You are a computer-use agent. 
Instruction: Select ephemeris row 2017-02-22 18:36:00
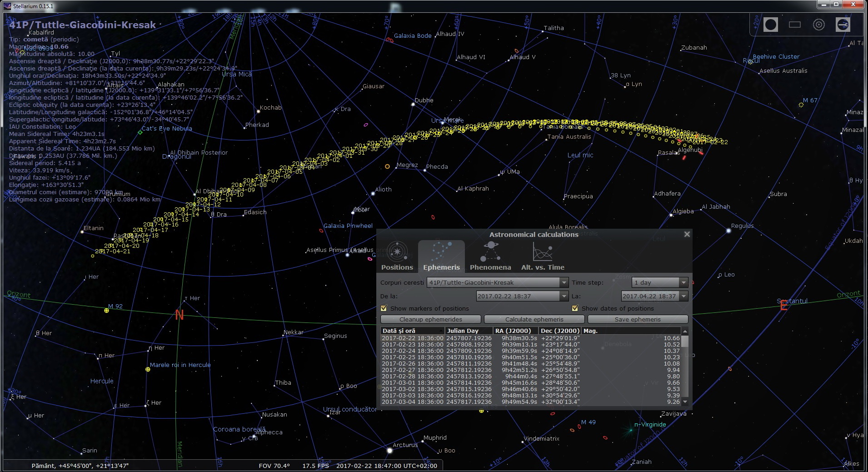[x=530, y=338]
